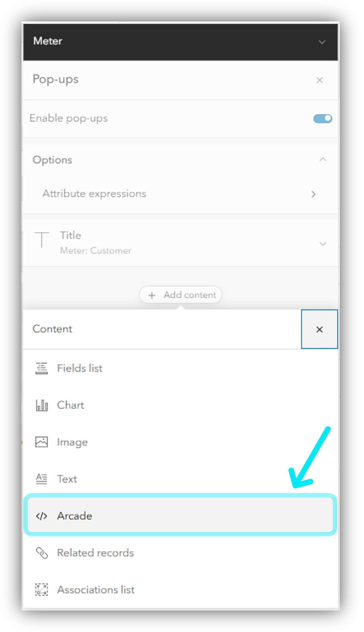Click the Add content button
This screenshot has height=632, width=364.
tap(180, 295)
